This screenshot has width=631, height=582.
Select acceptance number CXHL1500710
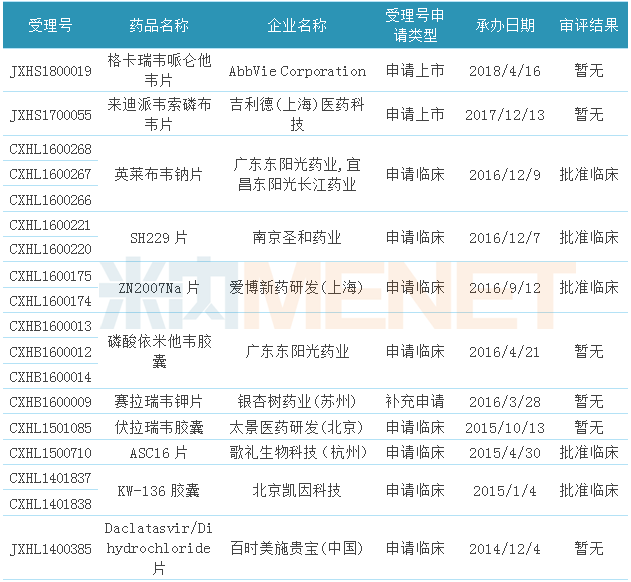[50, 453]
